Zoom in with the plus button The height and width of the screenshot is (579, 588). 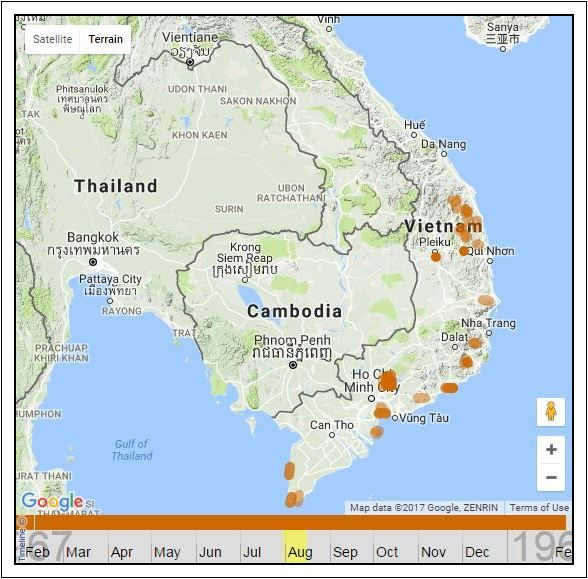551,449
